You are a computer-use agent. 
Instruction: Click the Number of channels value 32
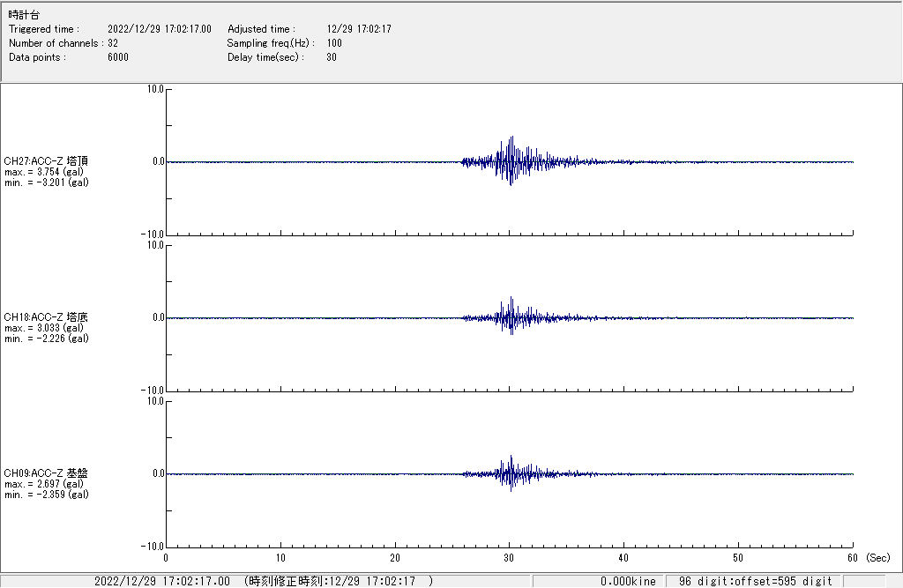(113, 43)
